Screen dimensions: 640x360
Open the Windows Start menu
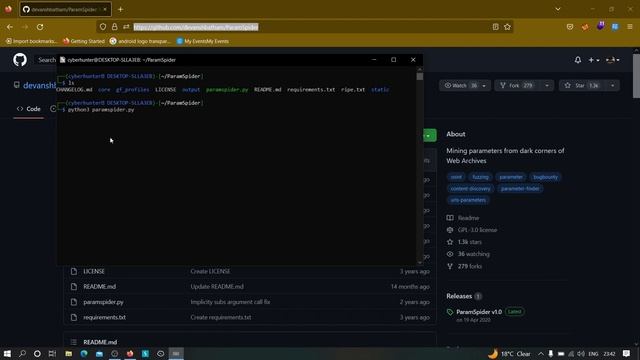[7, 353]
